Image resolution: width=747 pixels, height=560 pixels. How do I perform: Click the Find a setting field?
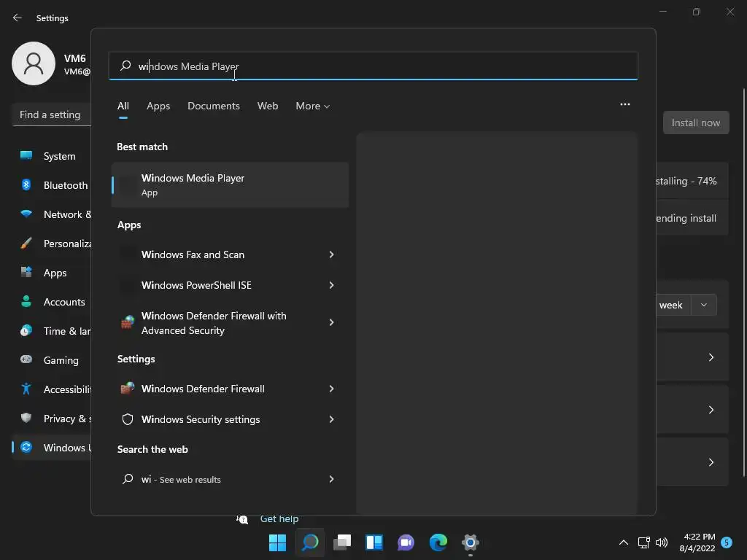[52, 114]
